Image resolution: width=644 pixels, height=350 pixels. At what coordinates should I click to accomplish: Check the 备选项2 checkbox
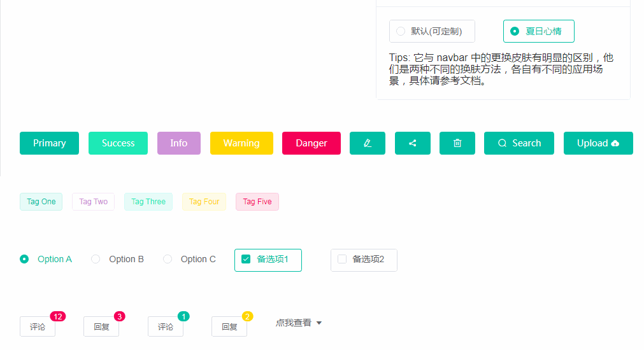point(364,260)
